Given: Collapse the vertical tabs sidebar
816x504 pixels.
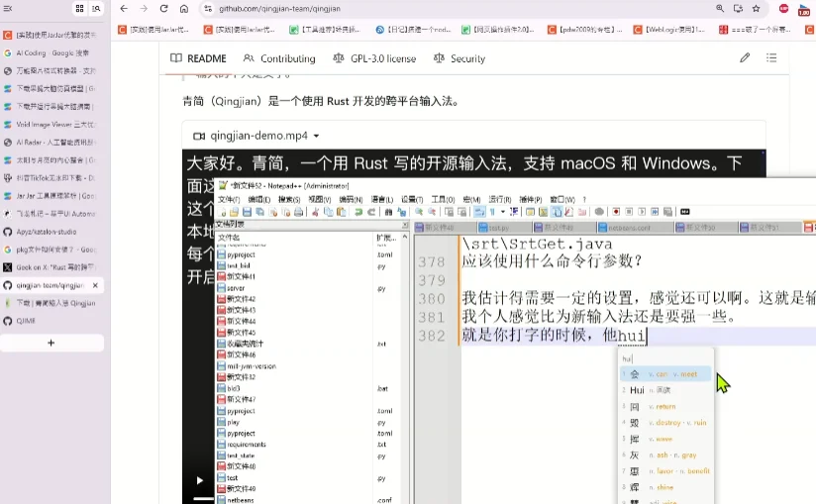Looking at the screenshot, I should [x=8, y=8].
